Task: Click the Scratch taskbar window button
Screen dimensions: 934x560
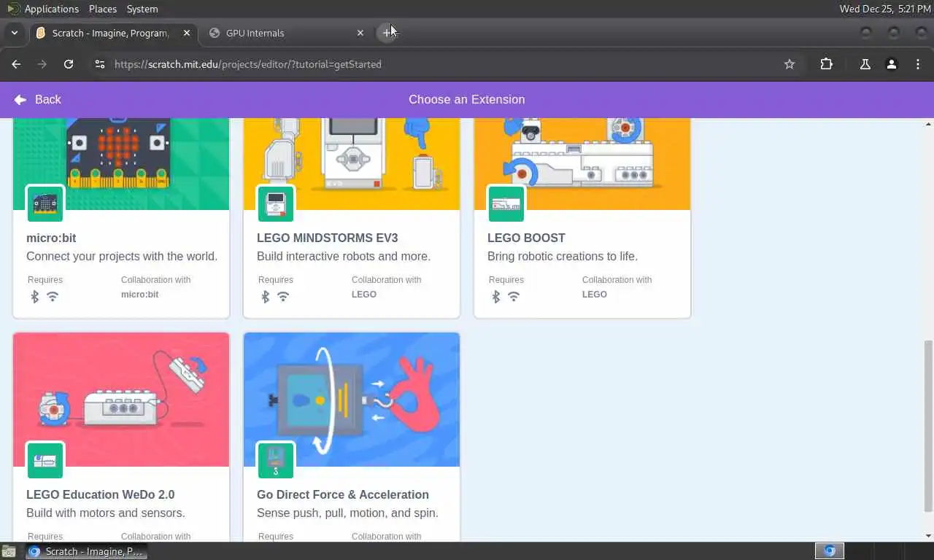Action: coord(87,551)
